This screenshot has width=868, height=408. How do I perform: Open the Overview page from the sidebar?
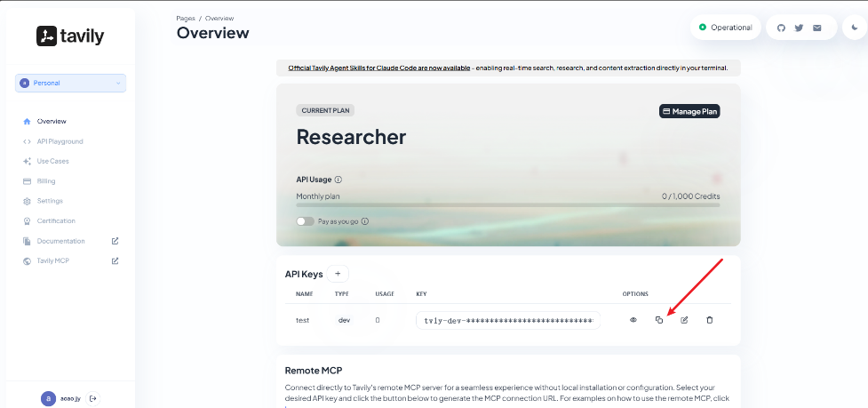pyautogui.click(x=52, y=121)
